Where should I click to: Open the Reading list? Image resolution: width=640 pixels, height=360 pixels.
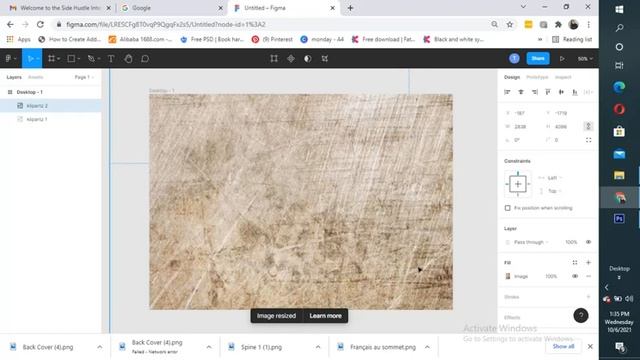click(572, 39)
